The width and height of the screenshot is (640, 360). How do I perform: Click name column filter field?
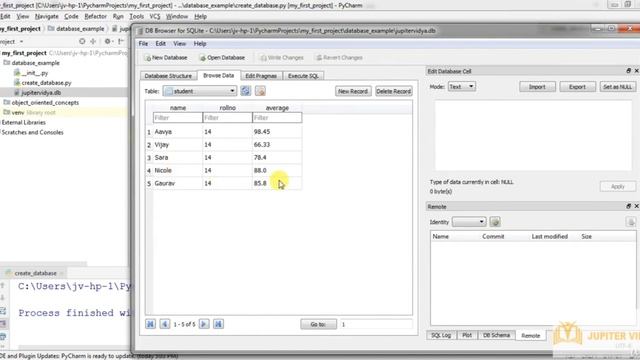click(178, 118)
